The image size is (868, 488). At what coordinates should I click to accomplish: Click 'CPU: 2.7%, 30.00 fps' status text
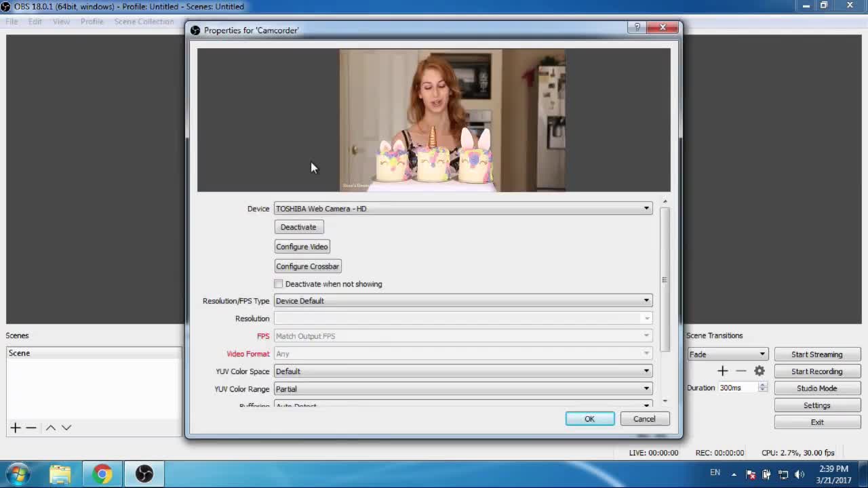pyautogui.click(x=797, y=453)
